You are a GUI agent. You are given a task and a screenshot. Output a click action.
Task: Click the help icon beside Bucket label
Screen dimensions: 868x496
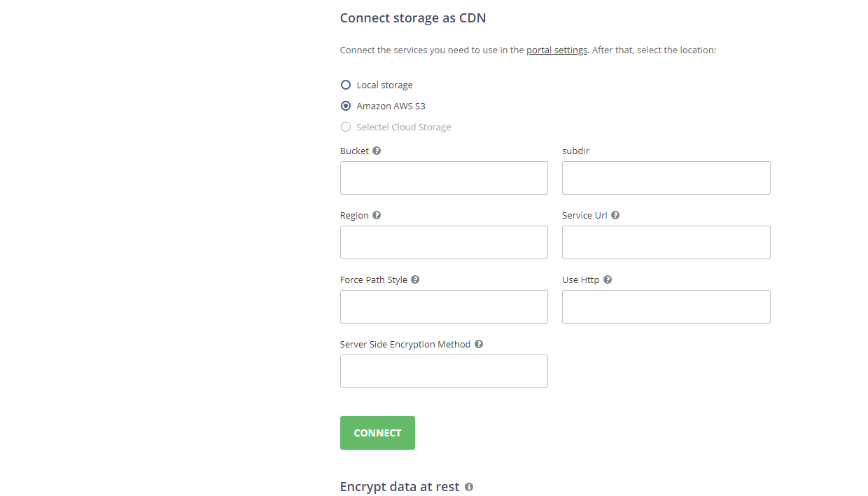377,150
